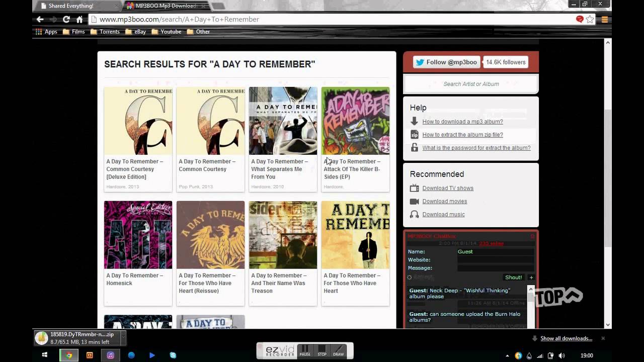The width and height of the screenshot is (644, 362).
Task: Focus the Search Artist or Album field
Action: point(471,84)
